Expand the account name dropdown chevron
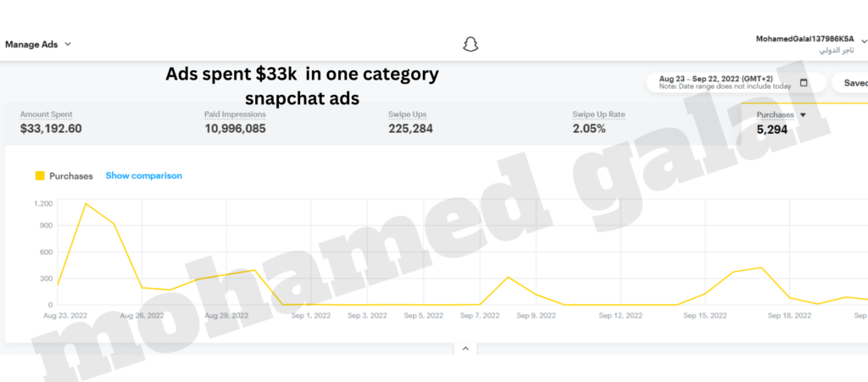This screenshot has height=382, width=868. coord(863,40)
